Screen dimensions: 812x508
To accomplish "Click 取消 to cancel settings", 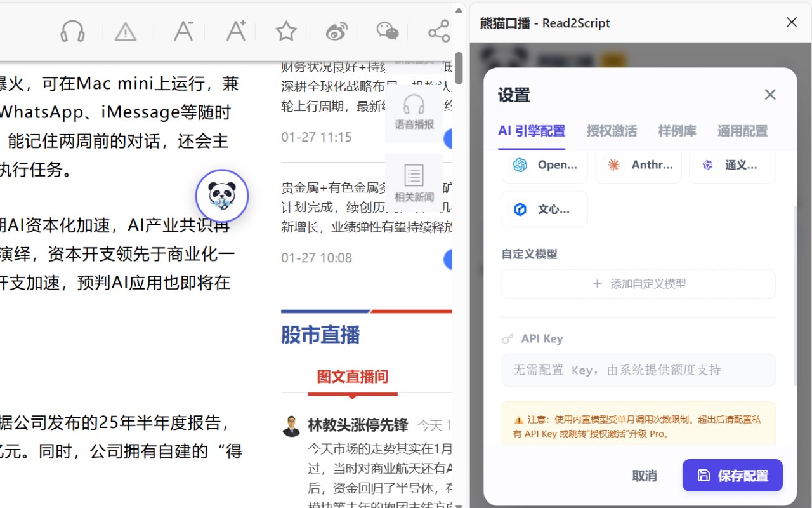I will 645,476.
